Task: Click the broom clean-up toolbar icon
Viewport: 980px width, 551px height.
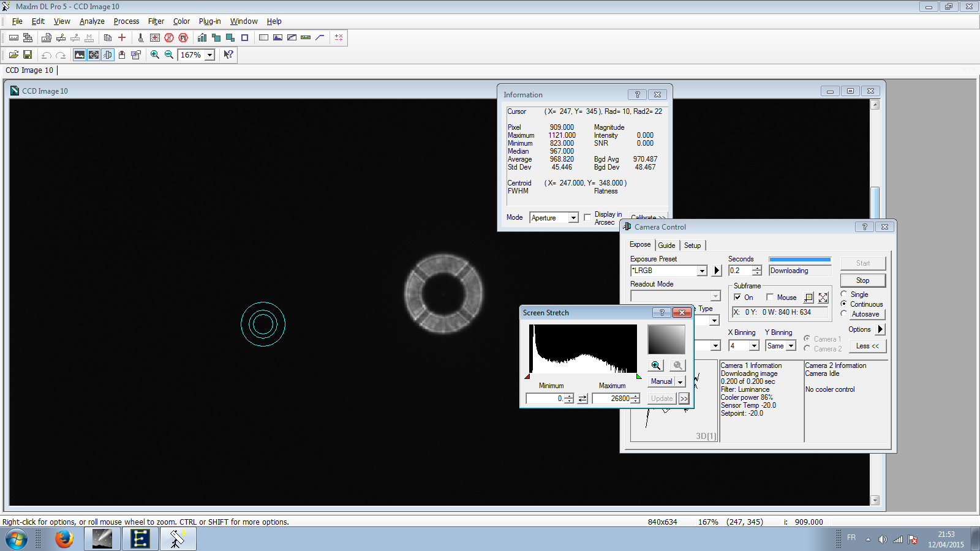Action: [x=140, y=37]
